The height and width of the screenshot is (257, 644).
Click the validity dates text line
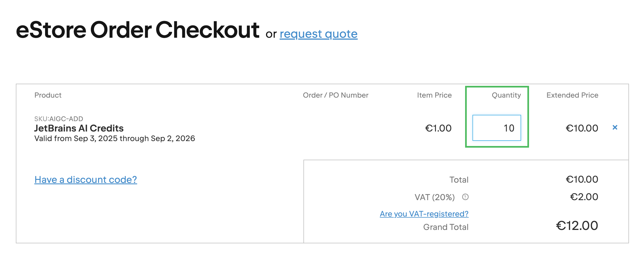click(115, 138)
